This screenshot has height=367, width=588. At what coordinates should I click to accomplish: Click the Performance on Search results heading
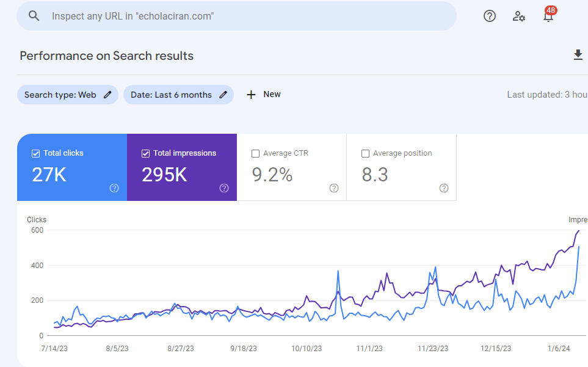[106, 56]
